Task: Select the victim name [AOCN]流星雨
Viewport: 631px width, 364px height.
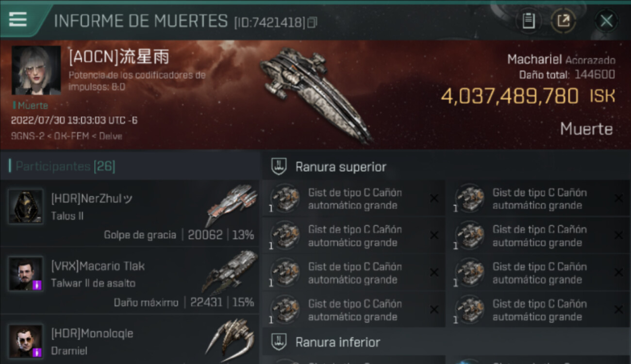Action: (119, 58)
